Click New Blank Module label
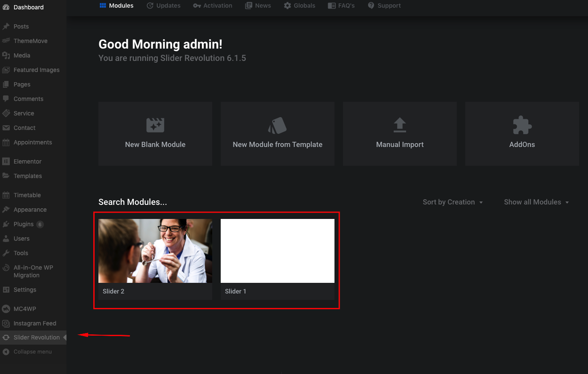The image size is (588, 374). 155,144
